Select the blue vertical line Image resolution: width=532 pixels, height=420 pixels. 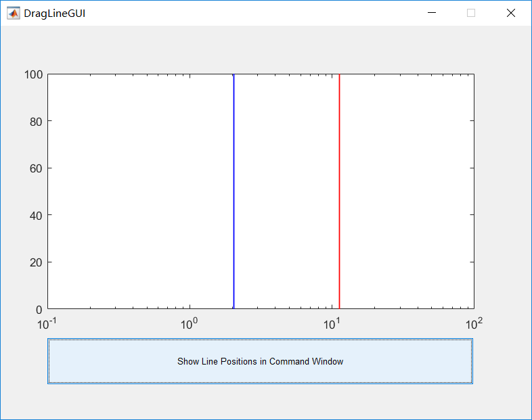point(234,191)
